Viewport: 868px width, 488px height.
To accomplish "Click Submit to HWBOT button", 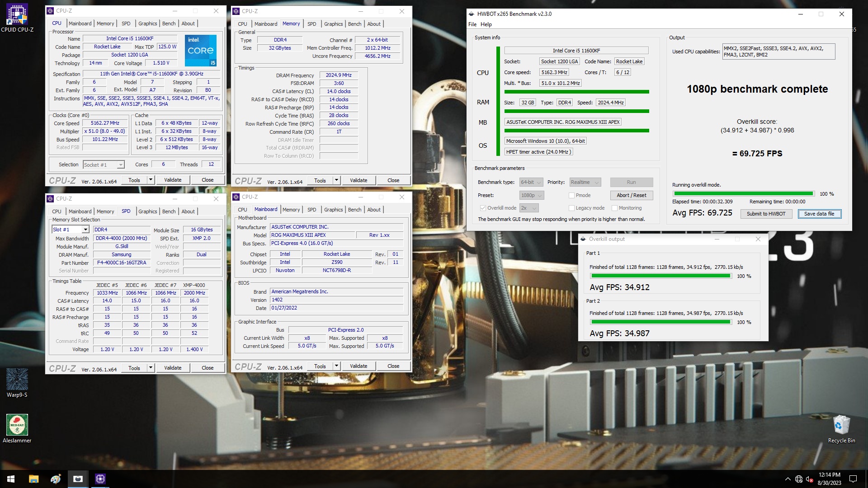I will 766,214.
